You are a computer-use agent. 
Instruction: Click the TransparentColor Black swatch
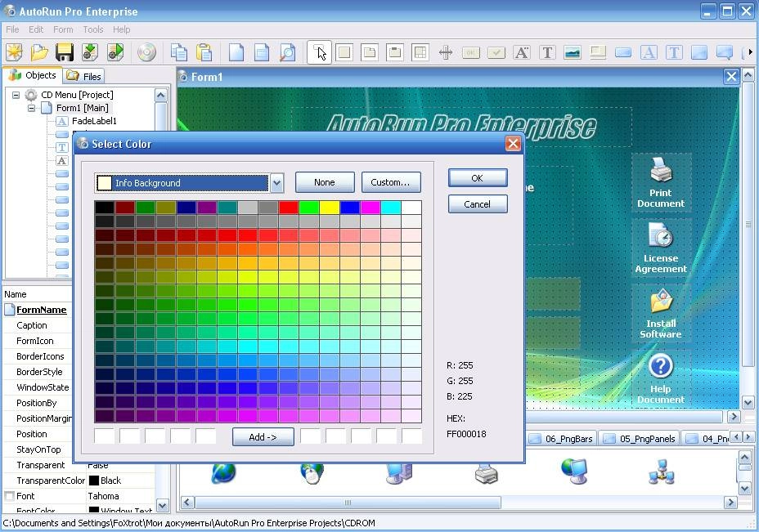(93, 481)
